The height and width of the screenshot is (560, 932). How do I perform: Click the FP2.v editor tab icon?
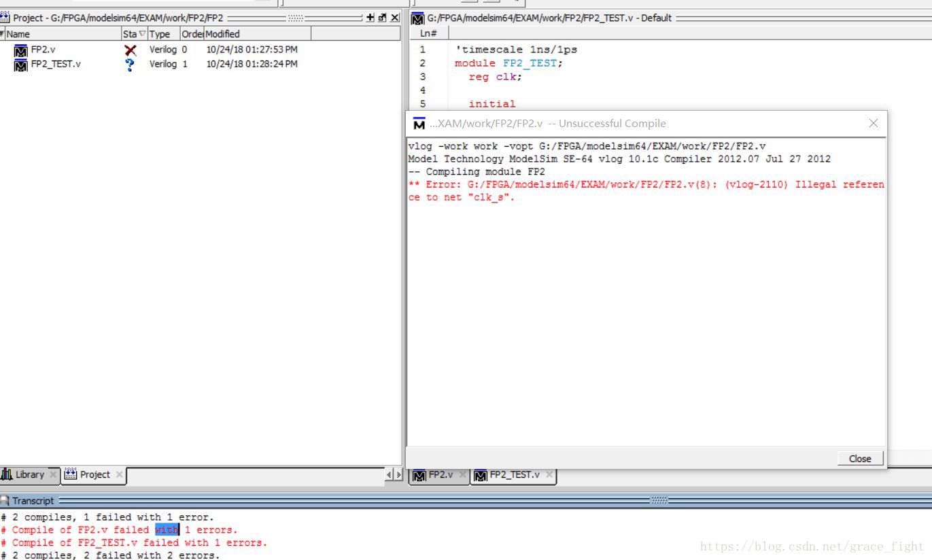[x=419, y=475]
